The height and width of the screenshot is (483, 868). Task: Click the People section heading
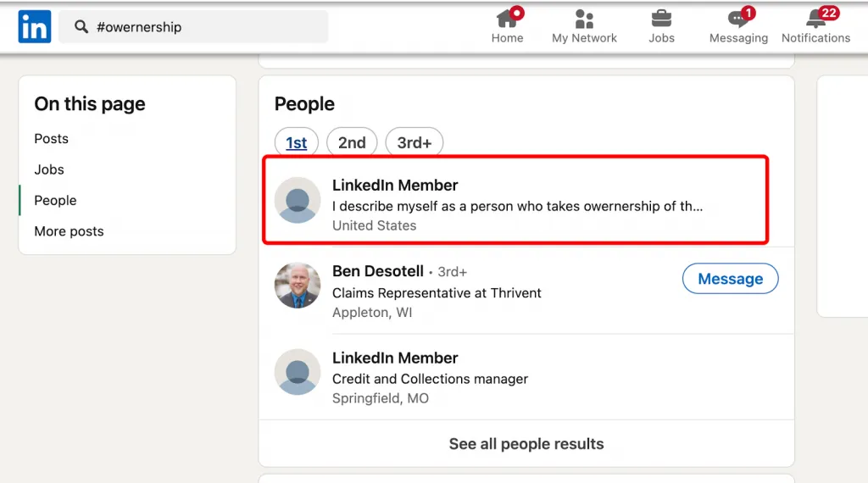304,104
